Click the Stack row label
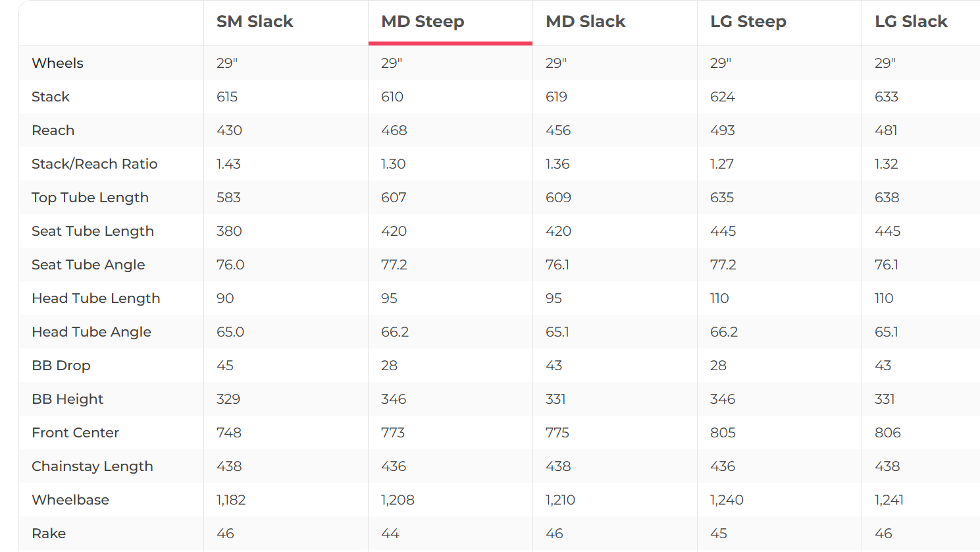 coord(51,97)
